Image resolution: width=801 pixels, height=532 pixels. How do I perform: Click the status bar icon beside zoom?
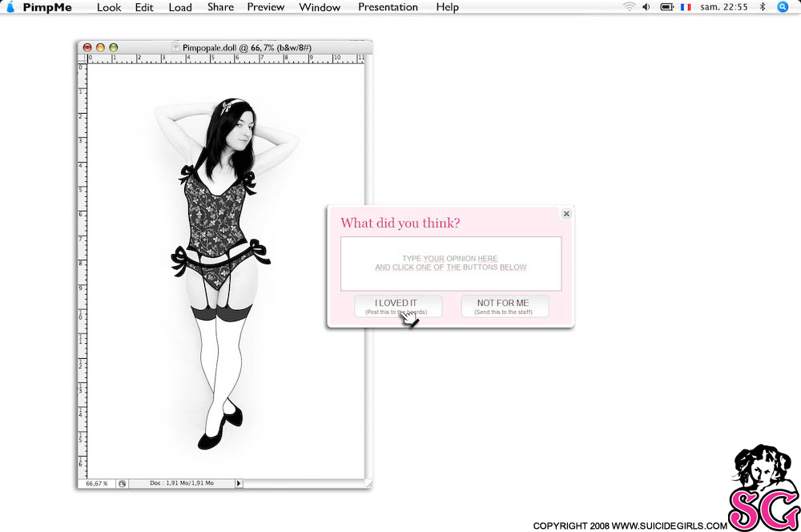click(122, 483)
